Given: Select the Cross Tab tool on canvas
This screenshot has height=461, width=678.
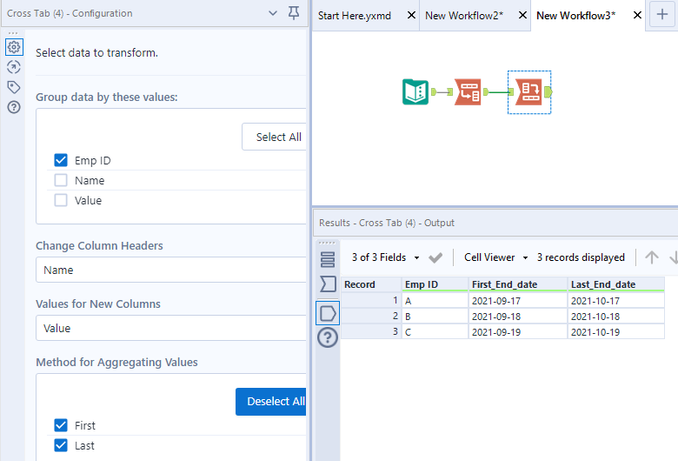Looking at the screenshot, I should coord(529,92).
